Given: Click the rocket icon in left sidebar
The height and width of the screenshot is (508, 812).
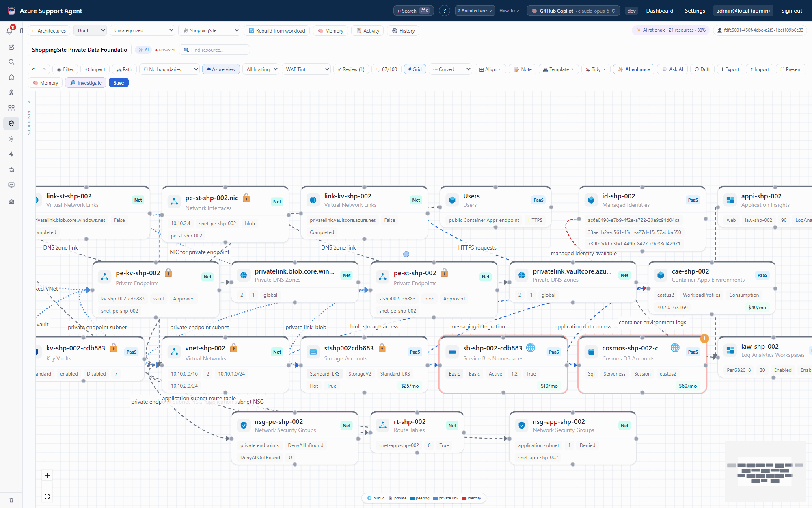Looking at the screenshot, I should click(11, 93).
